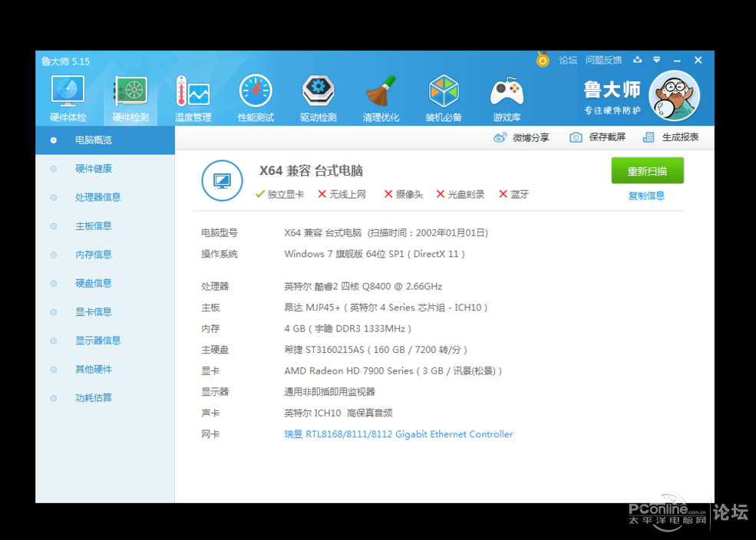Screen dimensions: 756x540
Task: Close the 鲁大师 window
Action: click(698, 60)
